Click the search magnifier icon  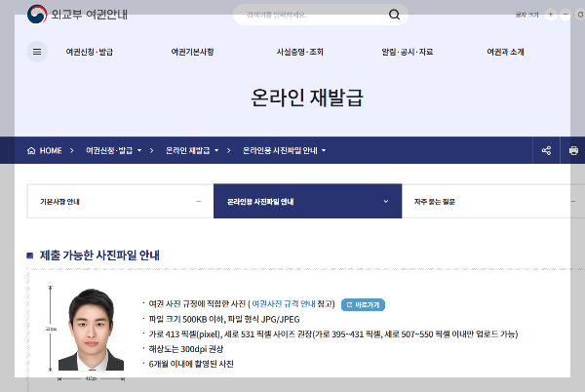(394, 15)
